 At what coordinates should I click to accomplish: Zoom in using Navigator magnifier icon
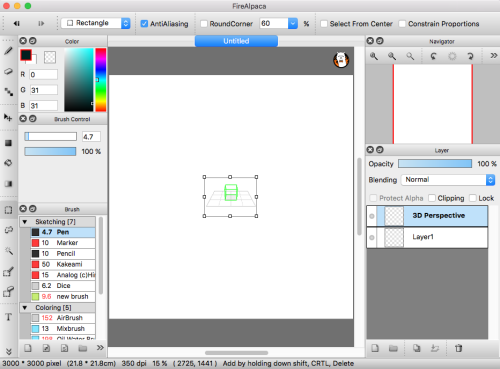(374, 56)
